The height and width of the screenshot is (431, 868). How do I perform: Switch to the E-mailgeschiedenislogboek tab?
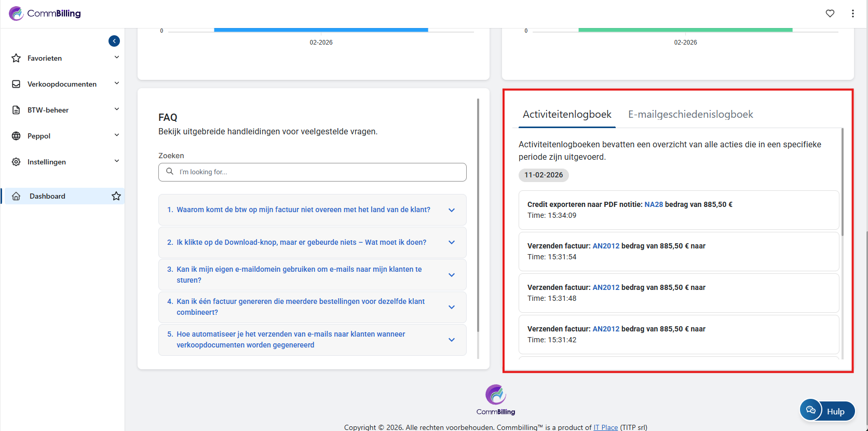pos(690,114)
